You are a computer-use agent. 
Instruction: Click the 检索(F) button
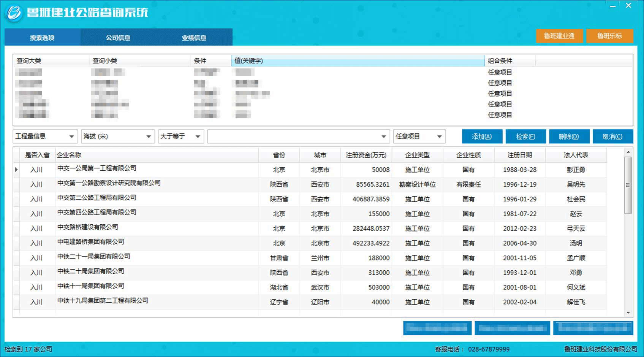(x=525, y=136)
